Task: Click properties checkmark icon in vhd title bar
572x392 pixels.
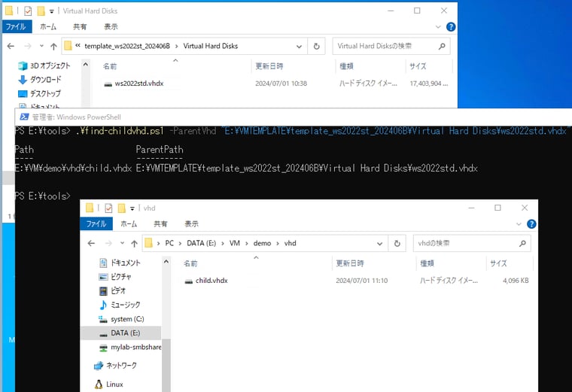Action: (x=108, y=208)
